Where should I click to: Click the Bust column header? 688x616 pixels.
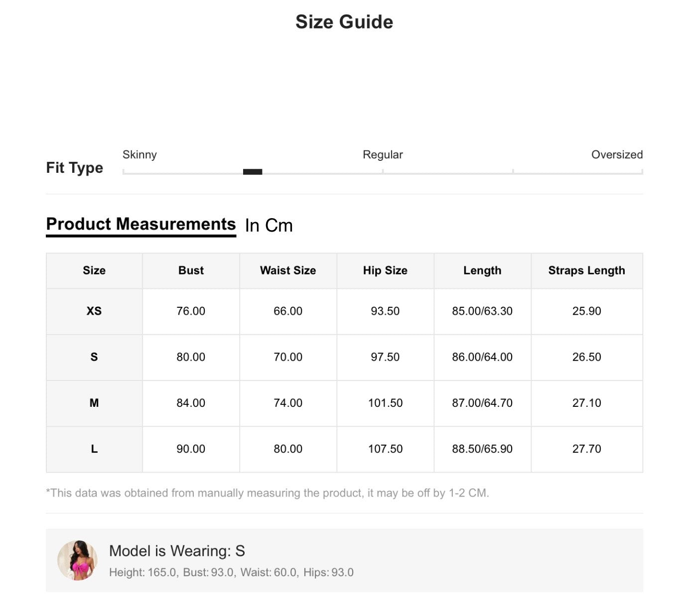click(191, 270)
